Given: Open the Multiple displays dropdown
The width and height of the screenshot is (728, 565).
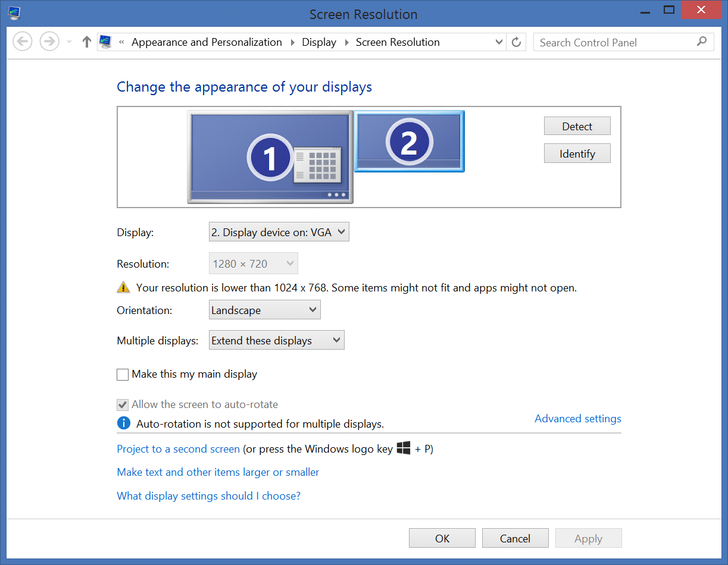Looking at the screenshot, I should pos(276,341).
